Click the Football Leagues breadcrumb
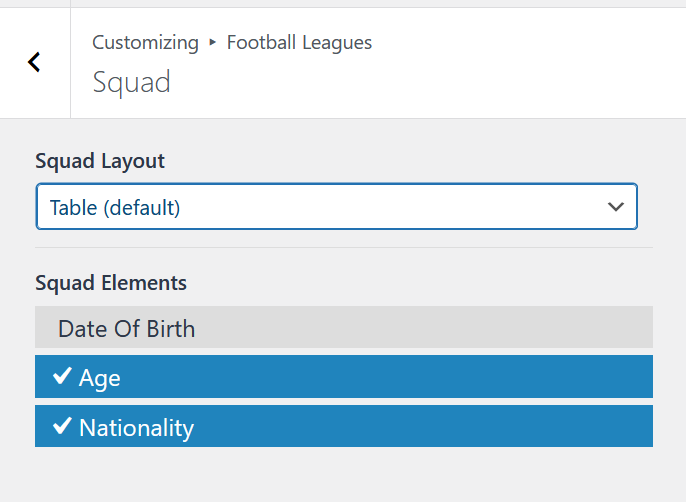The image size is (686, 502). pyautogui.click(x=299, y=42)
